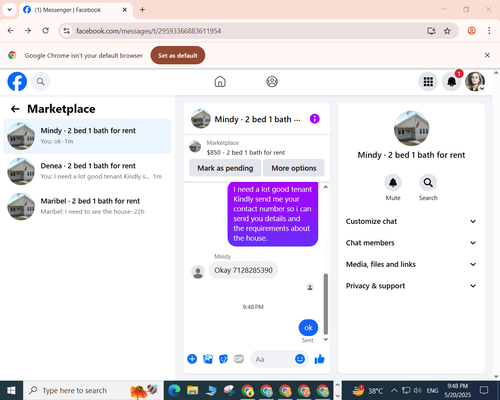The image size is (500, 400).
Task: Click More options button
Action: pyautogui.click(x=294, y=168)
